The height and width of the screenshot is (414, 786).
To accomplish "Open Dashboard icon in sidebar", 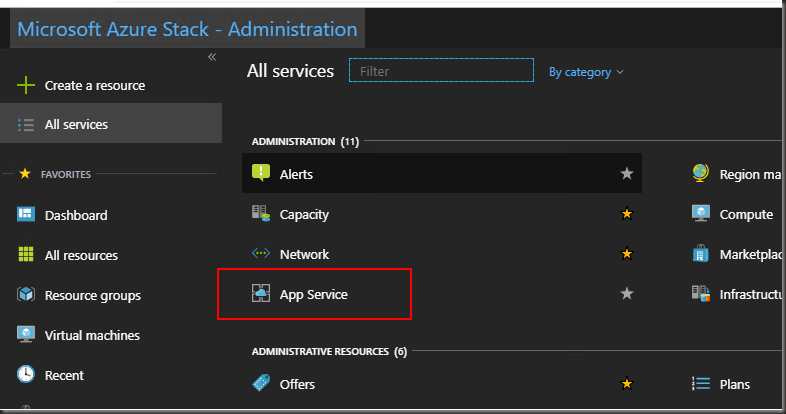I will point(27,215).
